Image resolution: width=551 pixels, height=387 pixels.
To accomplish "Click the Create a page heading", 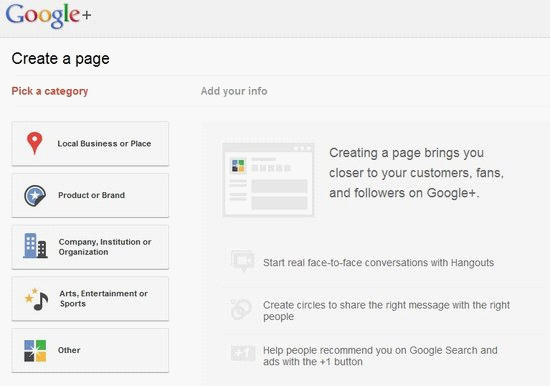I will (x=60, y=59).
